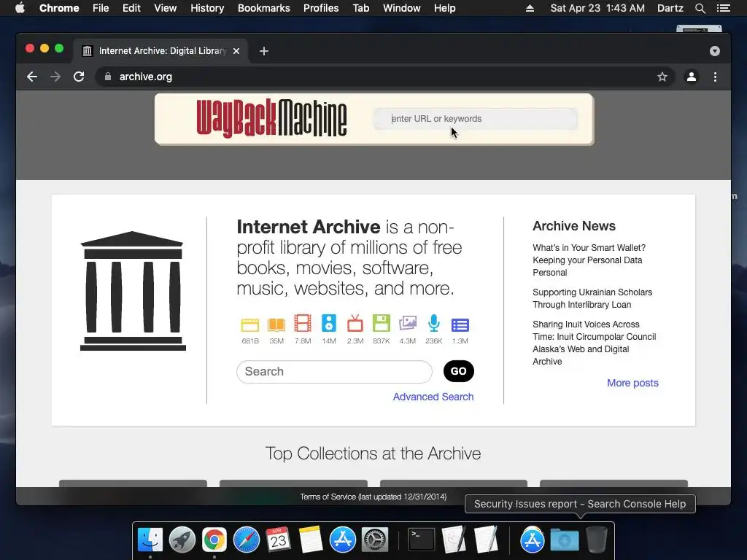This screenshot has width=747, height=560.
Task: Bookmark this page with the star icon
Action: click(x=662, y=77)
